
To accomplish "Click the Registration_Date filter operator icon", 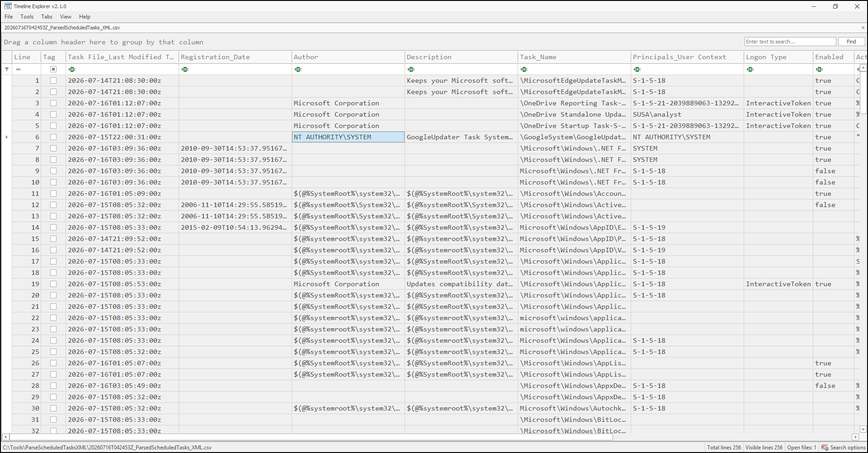I will coord(185,69).
